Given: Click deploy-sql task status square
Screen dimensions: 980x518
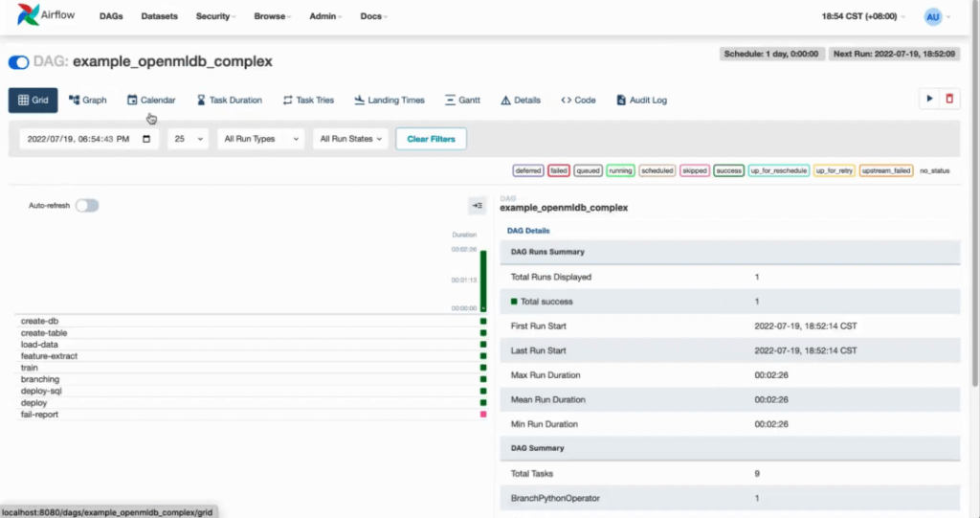Looking at the screenshot, I should [x=483, y=391].
